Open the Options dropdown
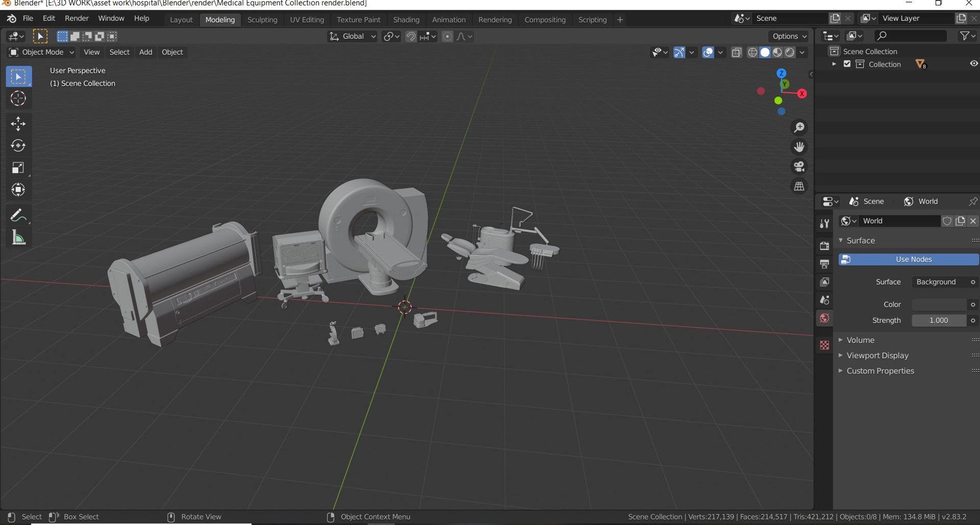Image resolution: width=980 pixels, height=525 pixels. click(789, 36)
